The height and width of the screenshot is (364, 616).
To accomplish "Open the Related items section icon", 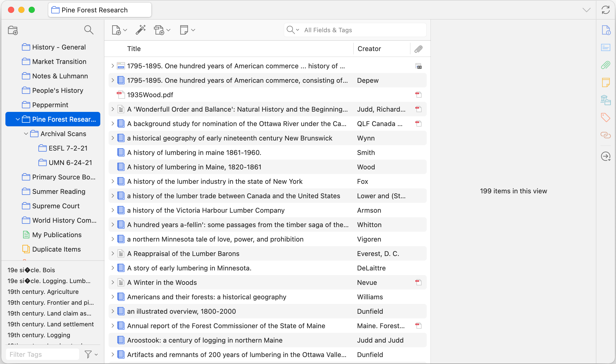I will (605, 135).
